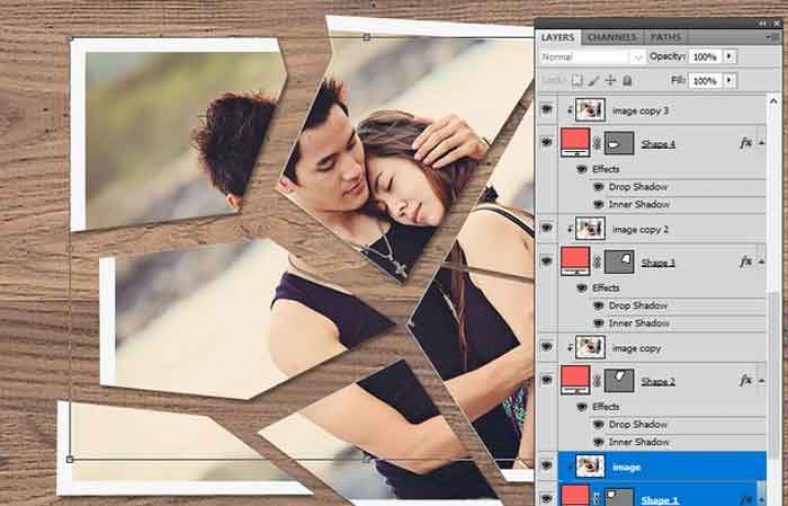The image size is (788, 506).
Task: Open the fx effects icon on Shape 2
Action: 746,381
